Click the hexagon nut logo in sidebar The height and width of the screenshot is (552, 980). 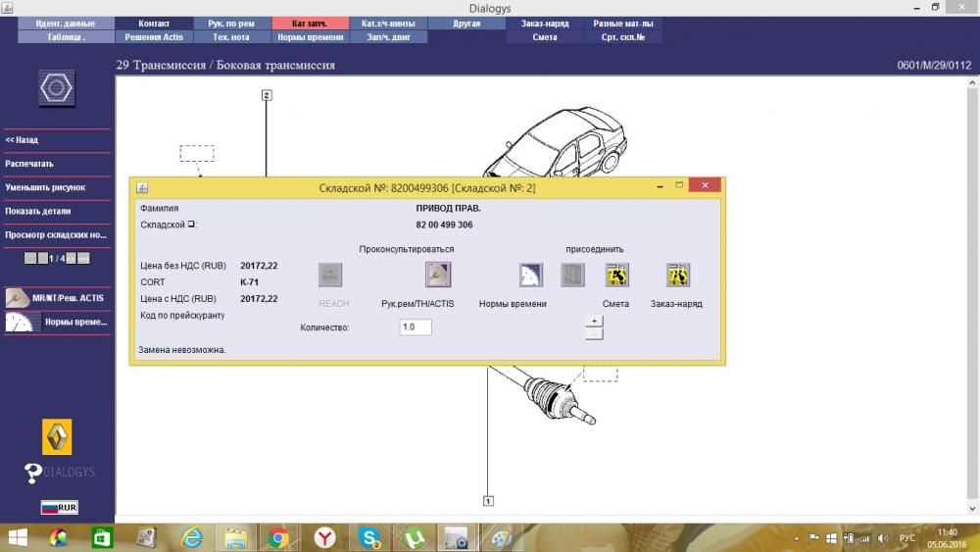[56, 88]
